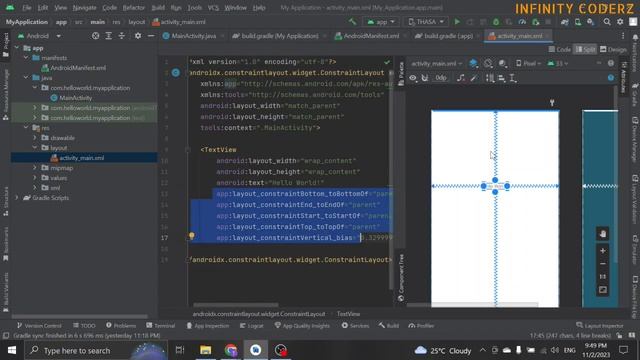Open the Pixel device preview dropdown

pyautogui.click(x=529, y=63)
